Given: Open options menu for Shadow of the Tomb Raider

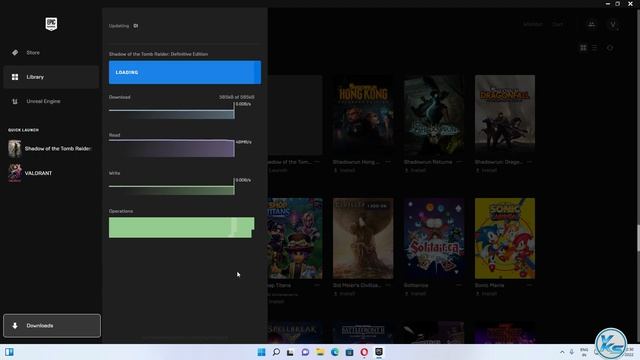Looking at the screenshot, I should pyautogui.click(x=317, y=162).
